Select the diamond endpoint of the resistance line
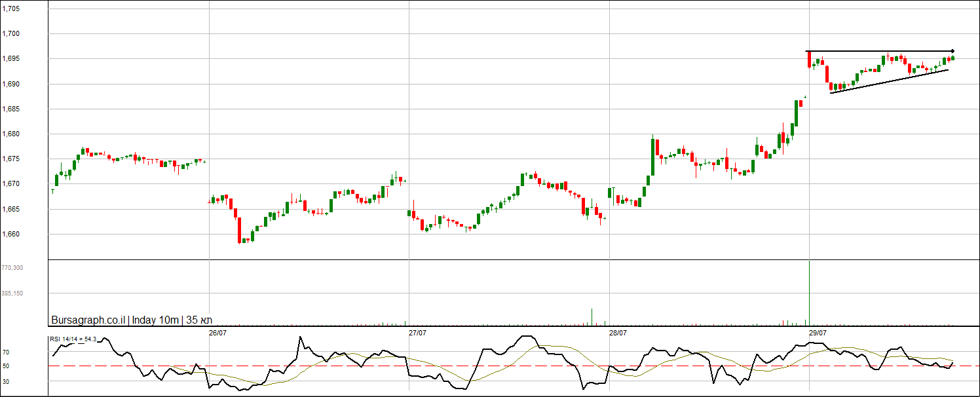 [952, 51]
